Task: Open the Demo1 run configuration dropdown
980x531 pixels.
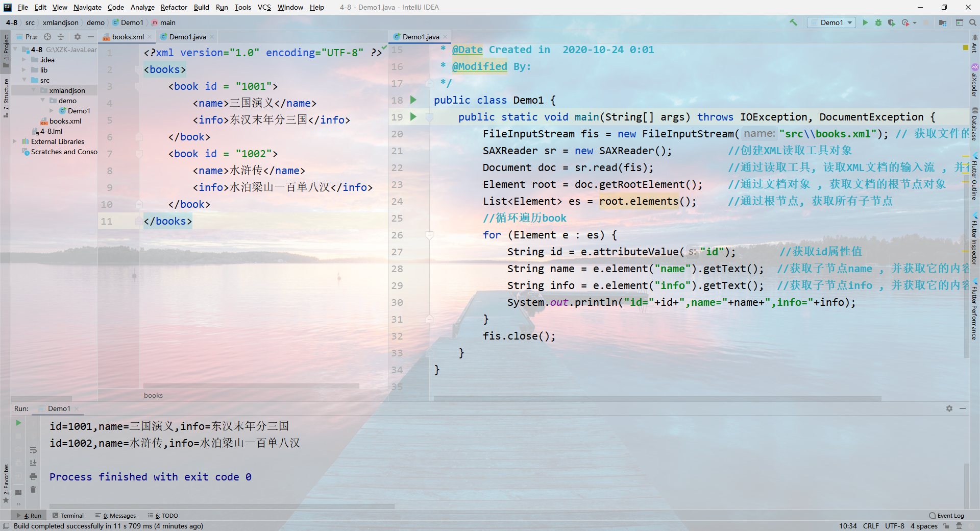Action: pyautogui.click(x=831, y=22)
